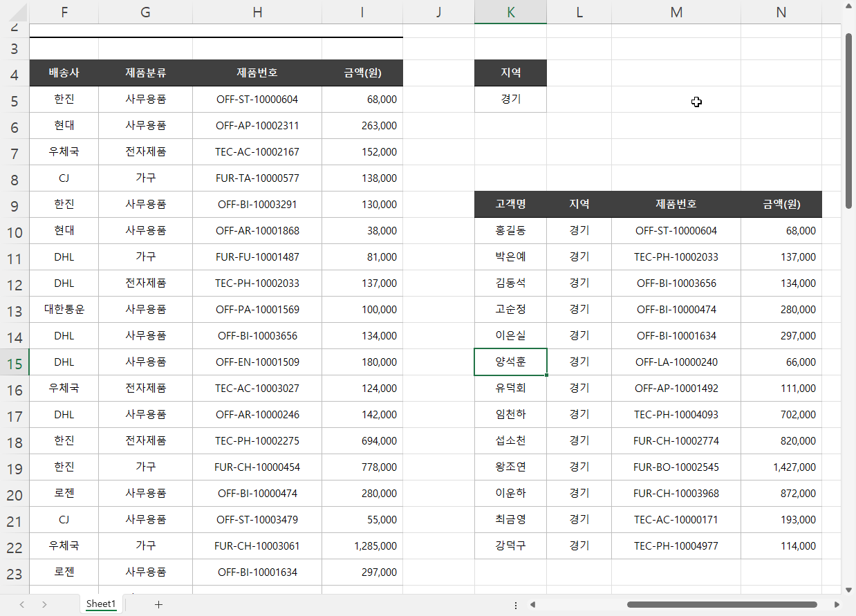
Task: Click the vertical scrollbar thumb
Action: [x=849, y=120]
